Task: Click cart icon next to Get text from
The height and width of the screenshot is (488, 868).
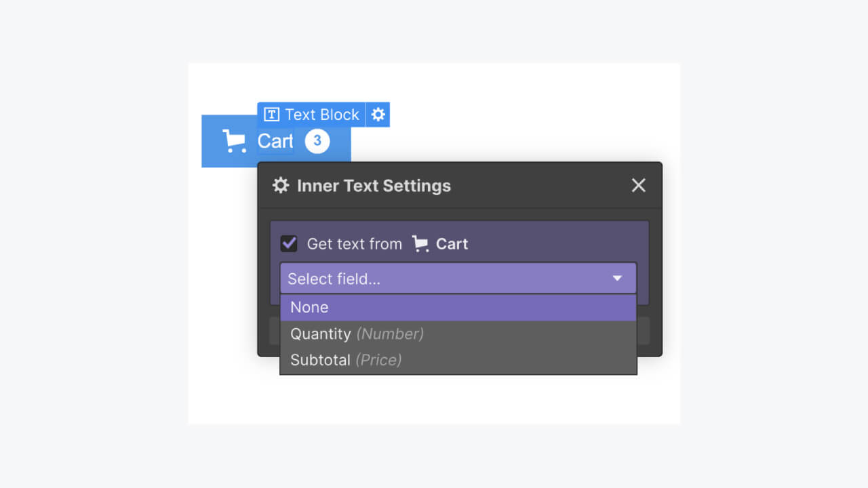Action: click(420, 244)
